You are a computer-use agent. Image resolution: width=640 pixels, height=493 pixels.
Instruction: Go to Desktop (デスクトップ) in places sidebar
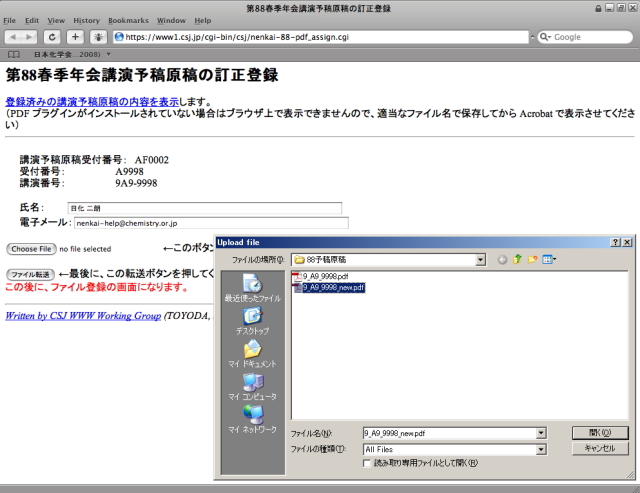[x=252, y=320]
